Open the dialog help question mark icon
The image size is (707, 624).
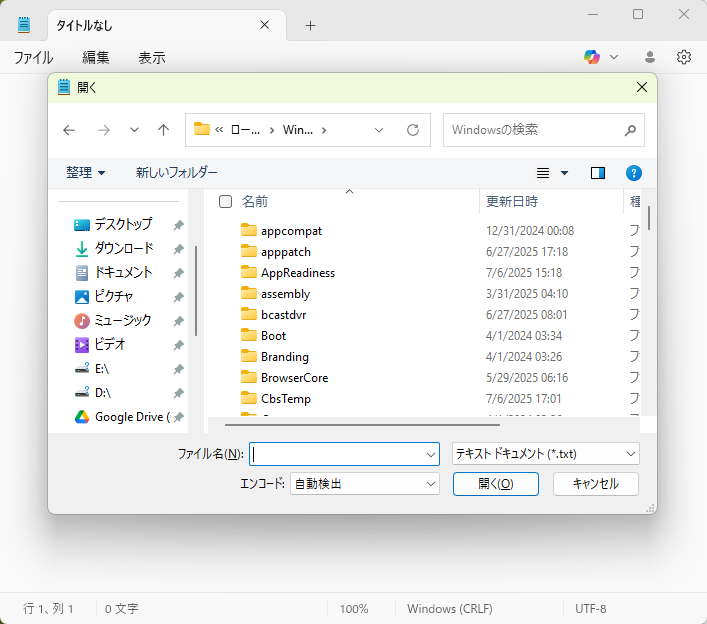[633, 173]
